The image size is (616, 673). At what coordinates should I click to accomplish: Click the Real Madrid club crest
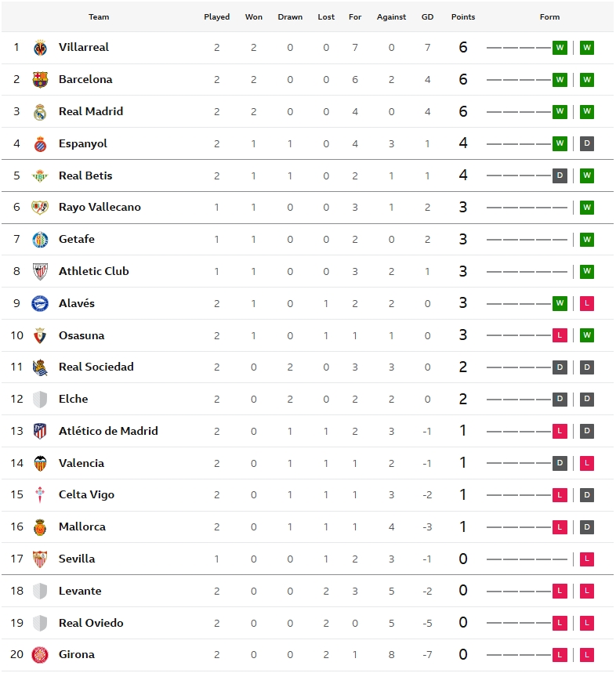(x=40, y=112)
